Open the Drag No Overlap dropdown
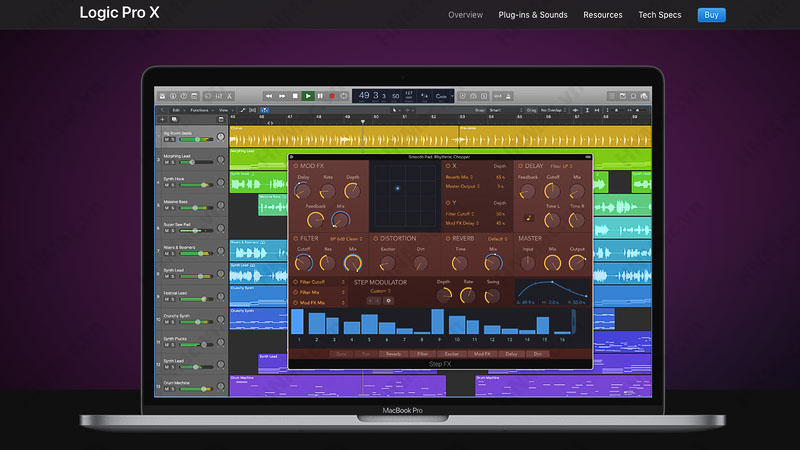This screenshot has width=800, height=450. pyautogui.click(x=554, y=110)
